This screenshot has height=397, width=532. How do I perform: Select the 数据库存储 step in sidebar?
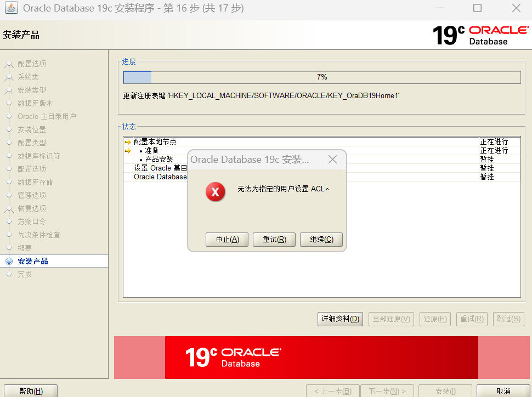click(35, 182)
